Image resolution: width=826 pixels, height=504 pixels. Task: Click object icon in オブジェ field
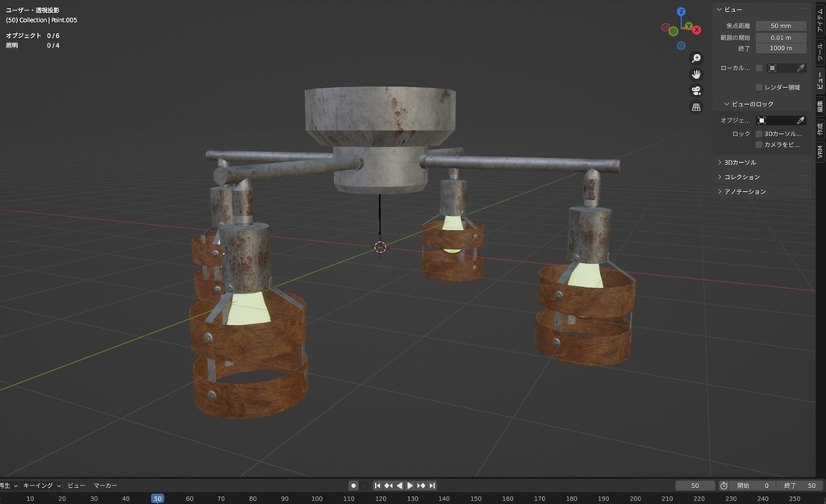tap(761, 121)
